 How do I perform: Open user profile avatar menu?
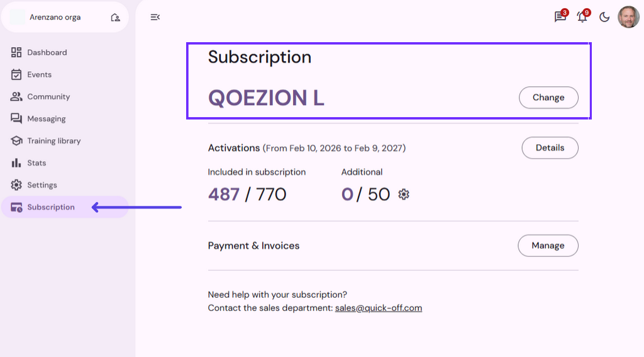[628, 17]
